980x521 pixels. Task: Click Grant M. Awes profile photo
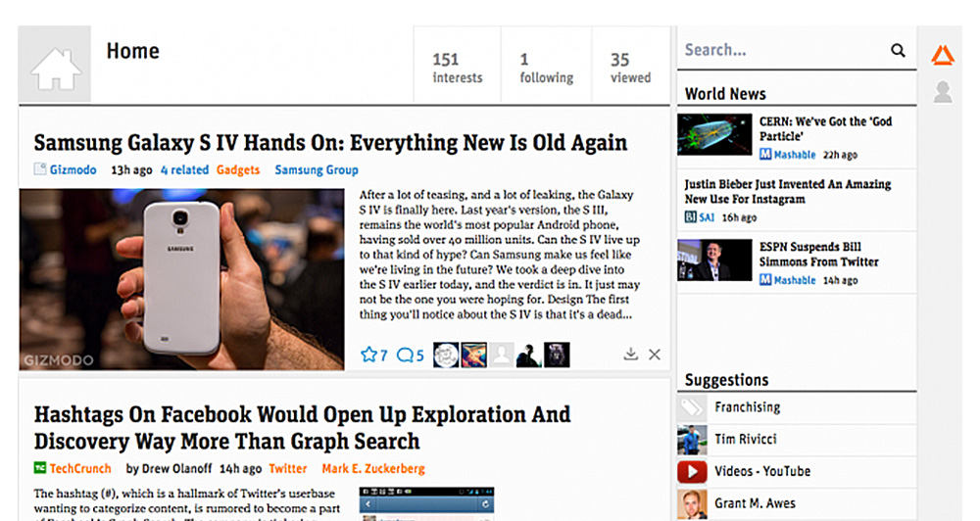pos(692,504)
